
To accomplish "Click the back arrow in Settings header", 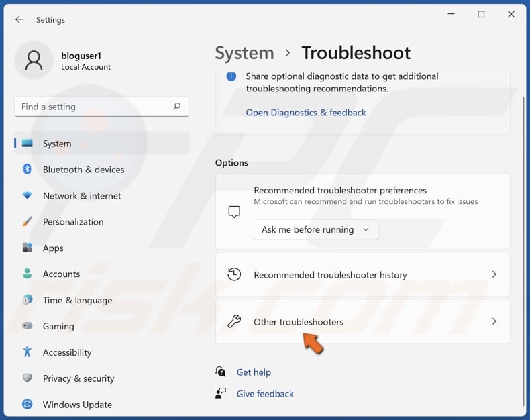I will 19,19.
